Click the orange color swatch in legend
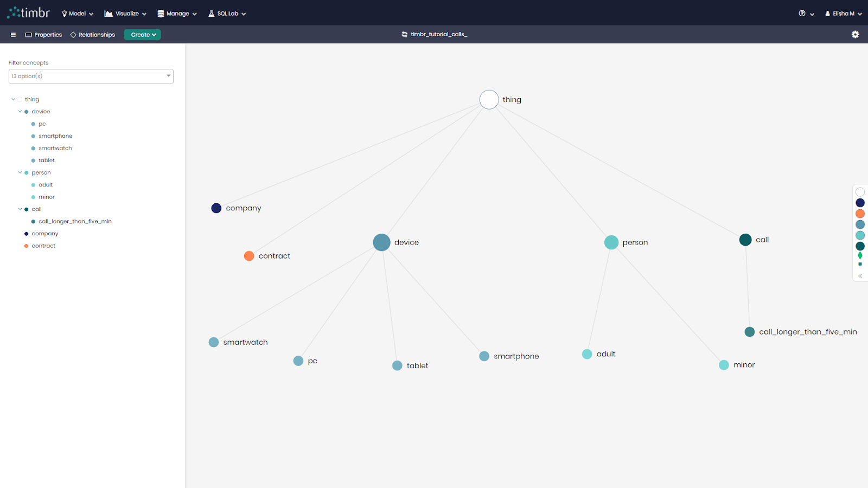Image resolution: width=868 pixels, height=488 pixels. [860, 214]
